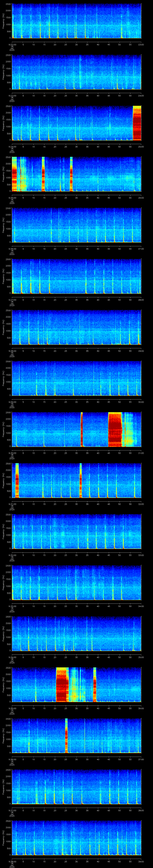Click the '34:00' axis end label
This screenshot has height=868, width=153.
(141, 606)
